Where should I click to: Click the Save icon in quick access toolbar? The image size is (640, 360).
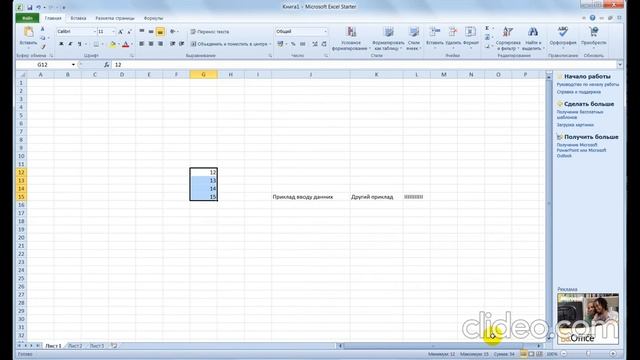coord(29,7)
